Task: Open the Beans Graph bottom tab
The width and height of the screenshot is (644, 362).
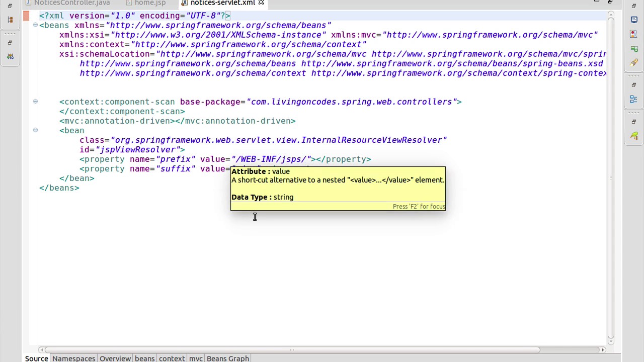Action: click(x=227, y=358)
